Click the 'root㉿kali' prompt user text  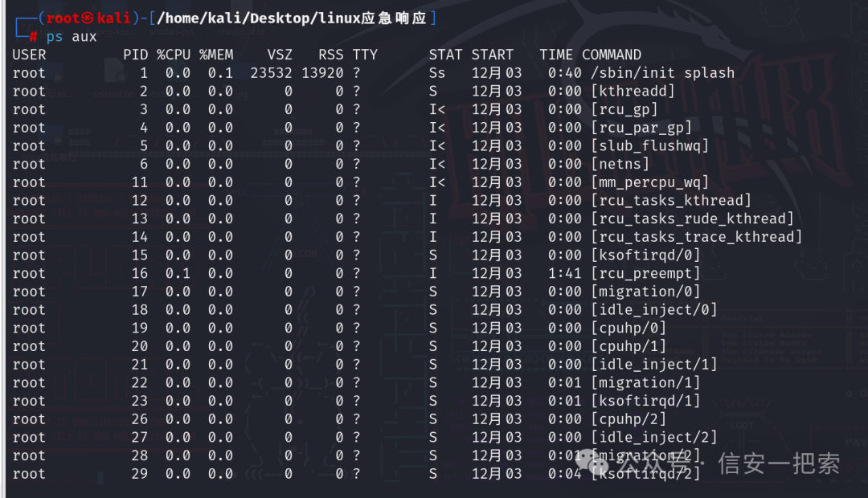[88, 18]
